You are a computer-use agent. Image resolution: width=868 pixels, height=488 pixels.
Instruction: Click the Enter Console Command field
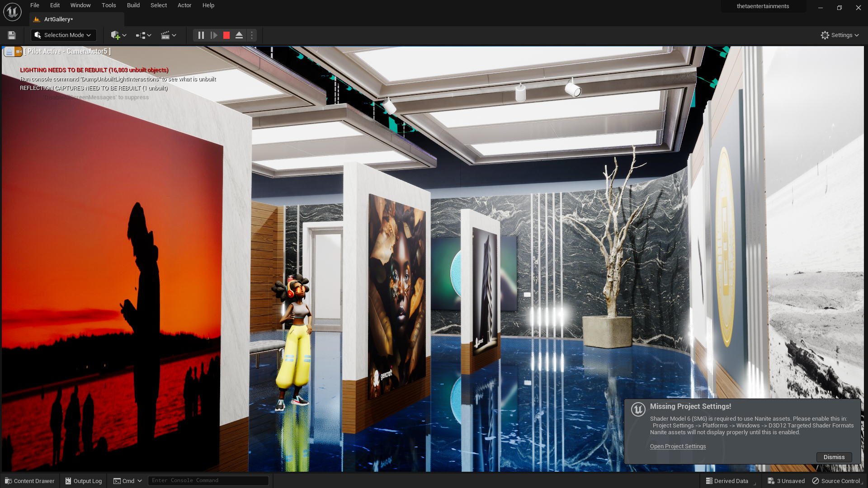[x=208, y=481]
